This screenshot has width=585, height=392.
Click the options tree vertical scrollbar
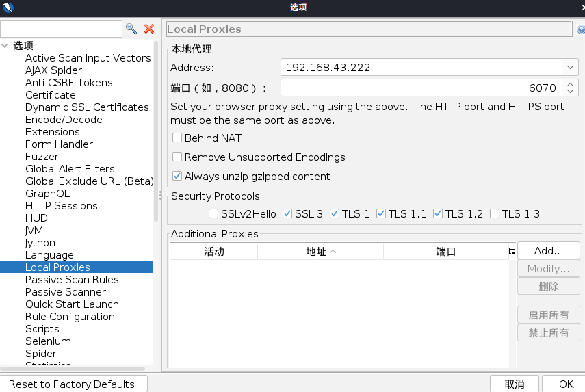(x=156, y=131)
